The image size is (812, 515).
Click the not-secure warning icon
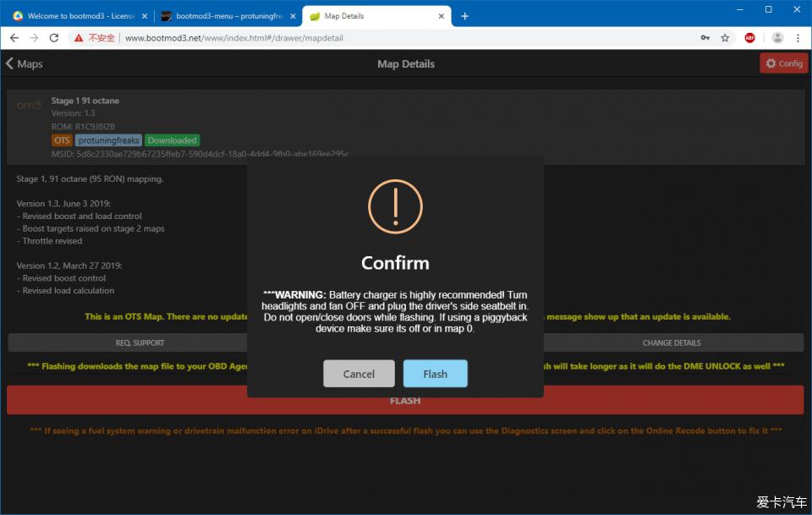[x=78, y=38]
